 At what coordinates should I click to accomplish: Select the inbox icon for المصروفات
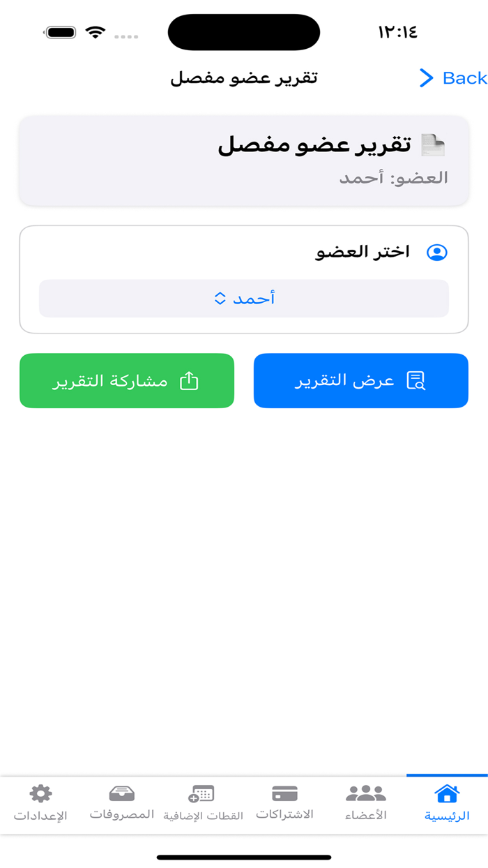coord(121,792)
